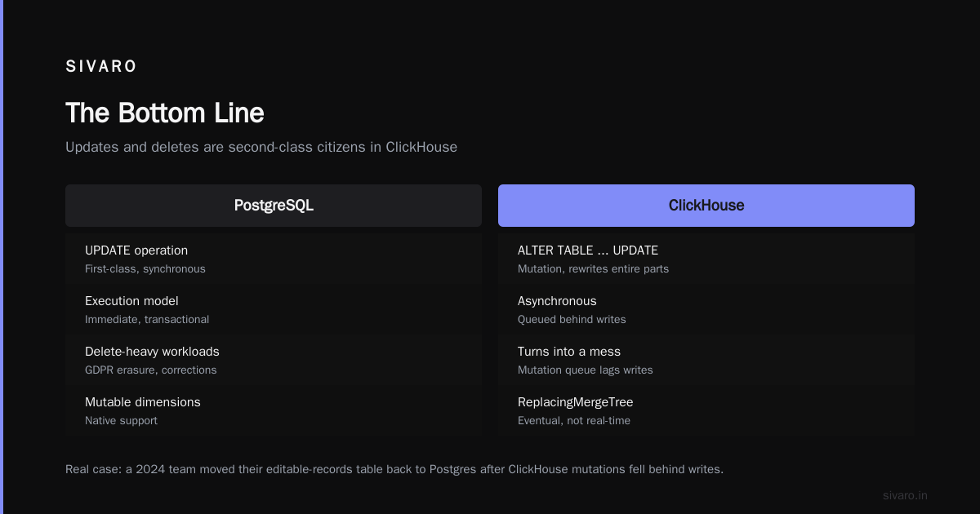
Task: Click 'GDPR erasure, corrections' description
Action: 151,370
